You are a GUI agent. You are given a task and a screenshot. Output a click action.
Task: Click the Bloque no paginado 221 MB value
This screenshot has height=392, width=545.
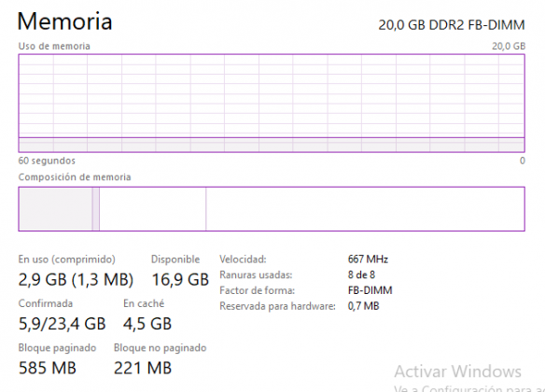pyautogui.click(x=143, y=368)
